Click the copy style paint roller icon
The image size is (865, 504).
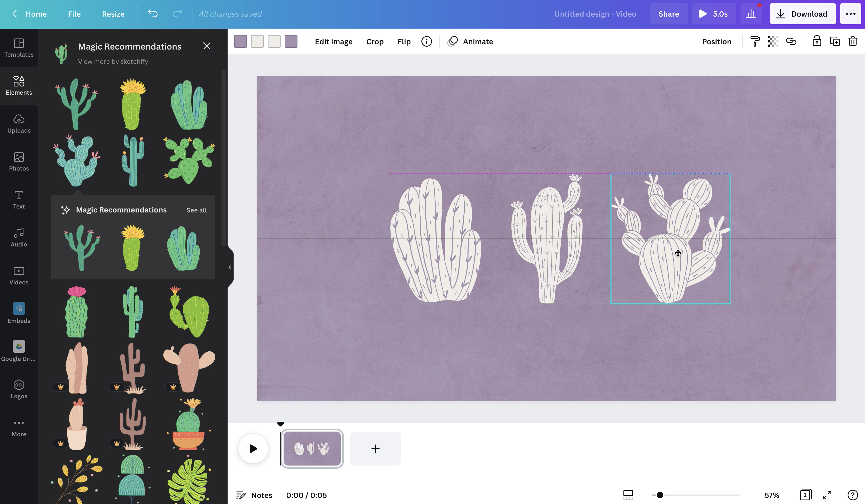tap(755, 41)
